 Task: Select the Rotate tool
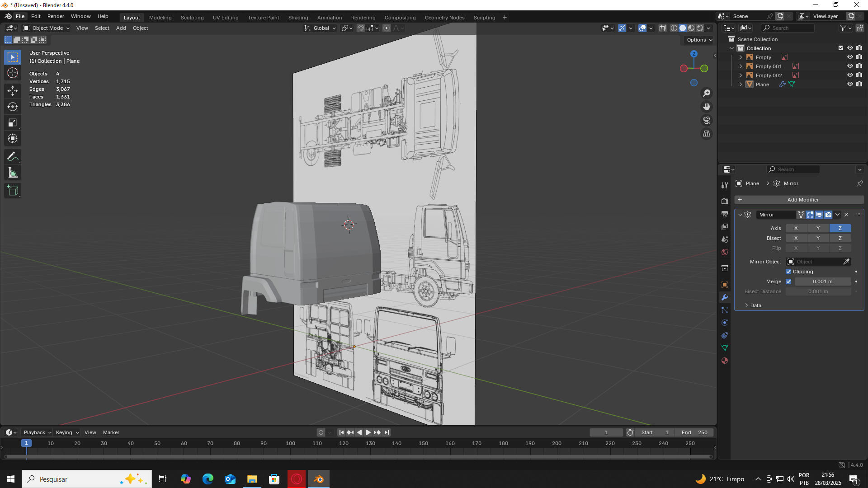coord(13,107)
